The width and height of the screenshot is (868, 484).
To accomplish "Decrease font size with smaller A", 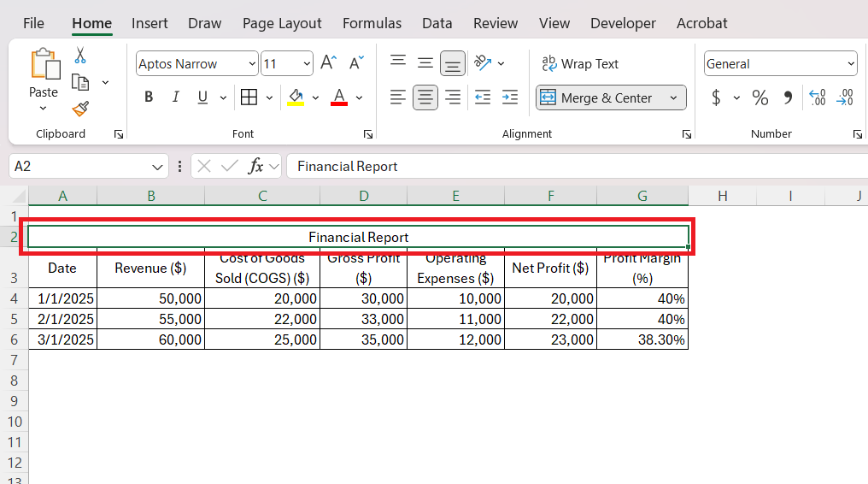I will (356, 63).
